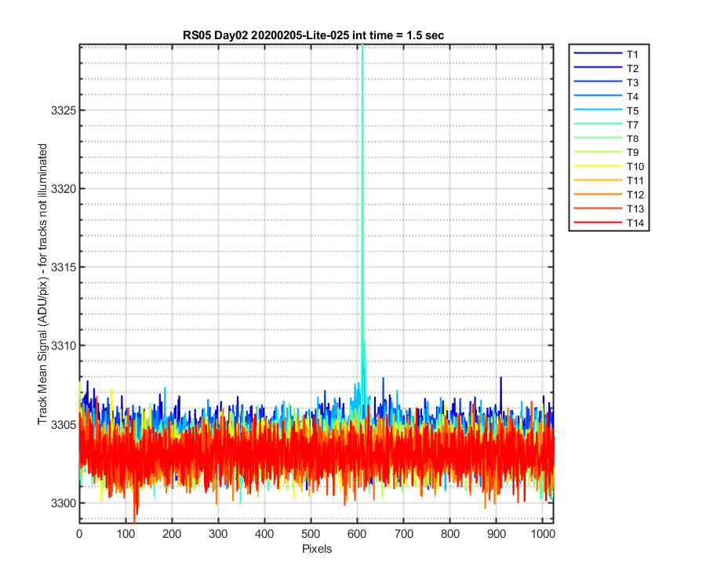Click y-axis tick label 3305
706x588 pixels.
(x=64, y=425)
